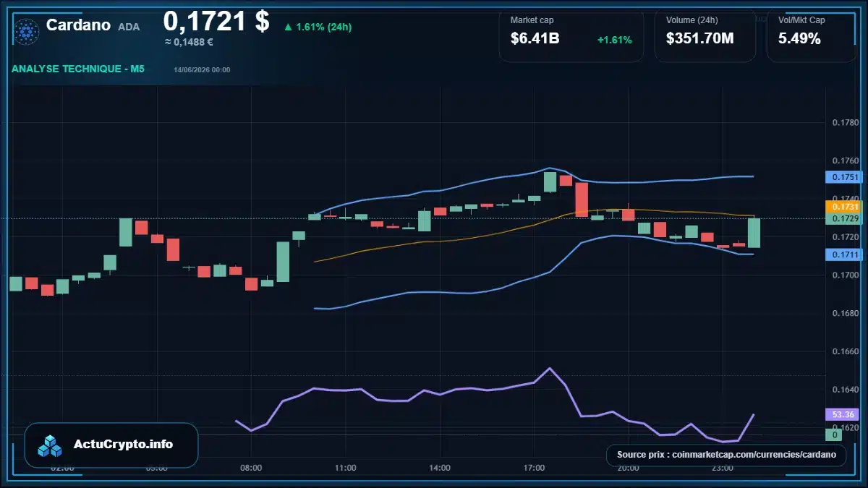Image resolution: width=868 pixels, height=488 pixels.
Task: Click the green 0 indicator tag
Action: pos(834,435)
